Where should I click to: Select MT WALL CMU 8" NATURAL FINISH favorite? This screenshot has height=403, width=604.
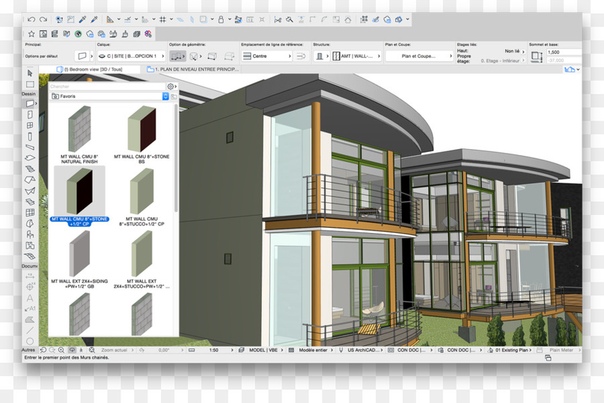point(79,134)
